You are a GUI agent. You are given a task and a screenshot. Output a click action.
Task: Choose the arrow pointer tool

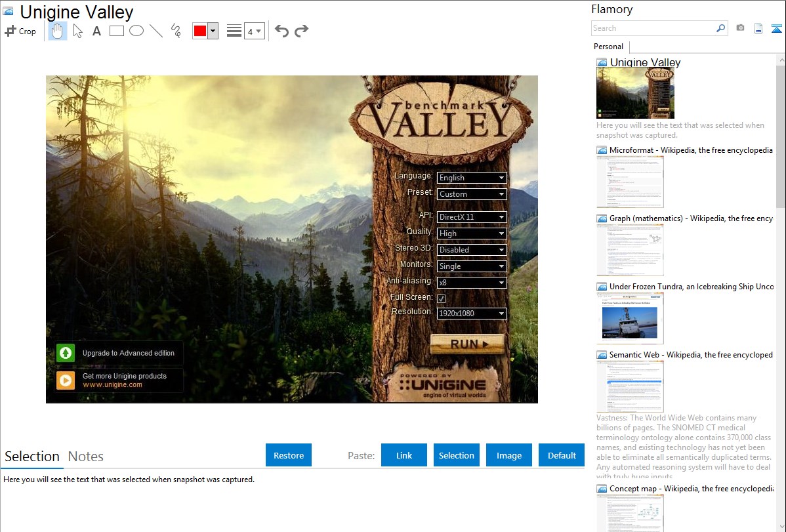(x=77, y=31)
